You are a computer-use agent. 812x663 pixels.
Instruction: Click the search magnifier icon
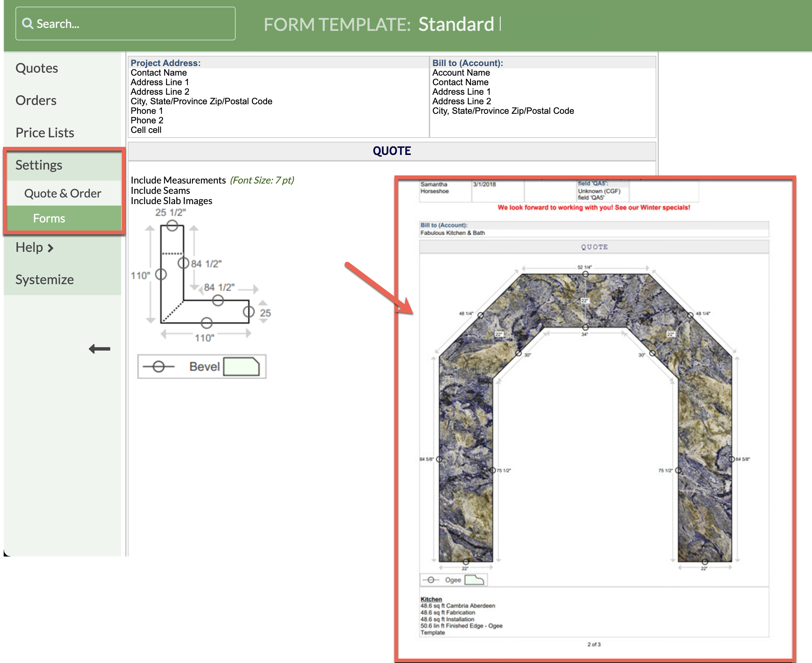27,23
